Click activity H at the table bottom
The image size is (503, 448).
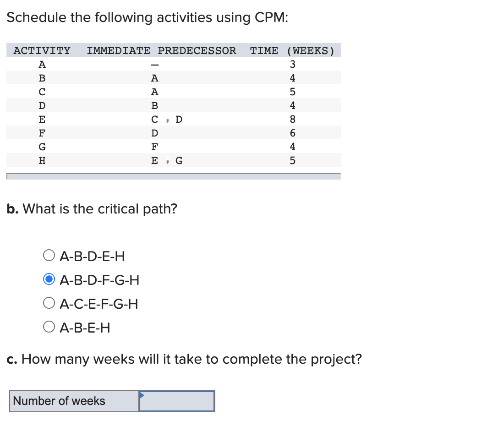click(42, 160)
